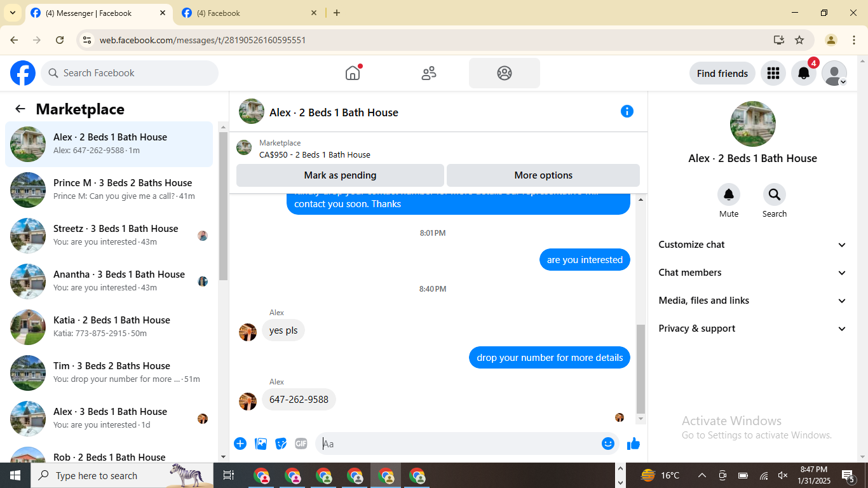Focus the message input box
Image resolution: width=868 pixels, height=488 pixels.
point(459,444)
